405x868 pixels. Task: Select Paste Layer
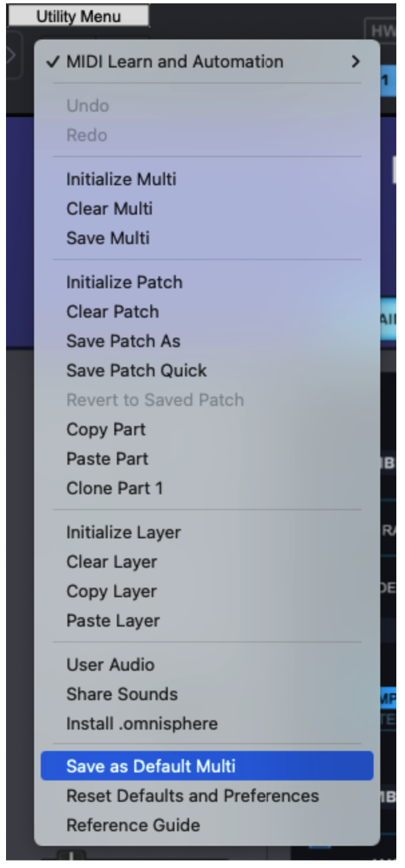click(113, 621)
